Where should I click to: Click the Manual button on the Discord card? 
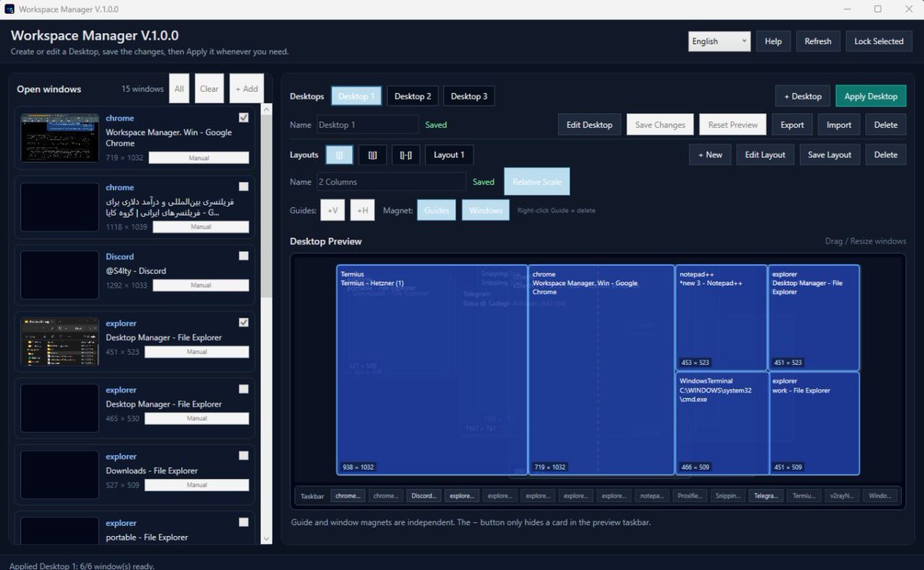[x=201, y=285]
